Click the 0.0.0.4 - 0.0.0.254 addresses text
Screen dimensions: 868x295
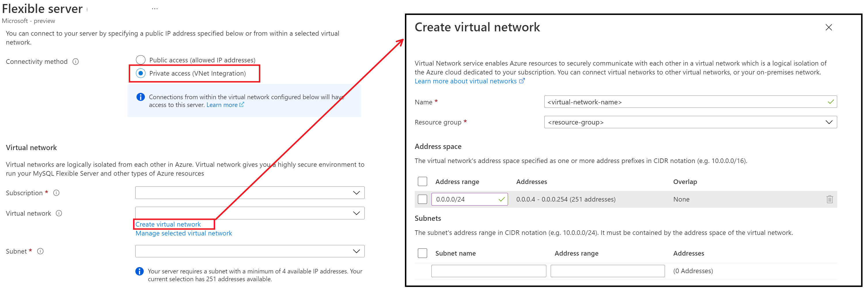(x=566, y=200)
